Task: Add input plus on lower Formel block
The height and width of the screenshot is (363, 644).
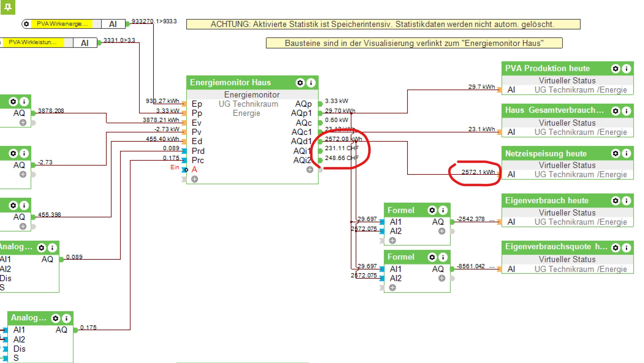Action: coord(392,288)
